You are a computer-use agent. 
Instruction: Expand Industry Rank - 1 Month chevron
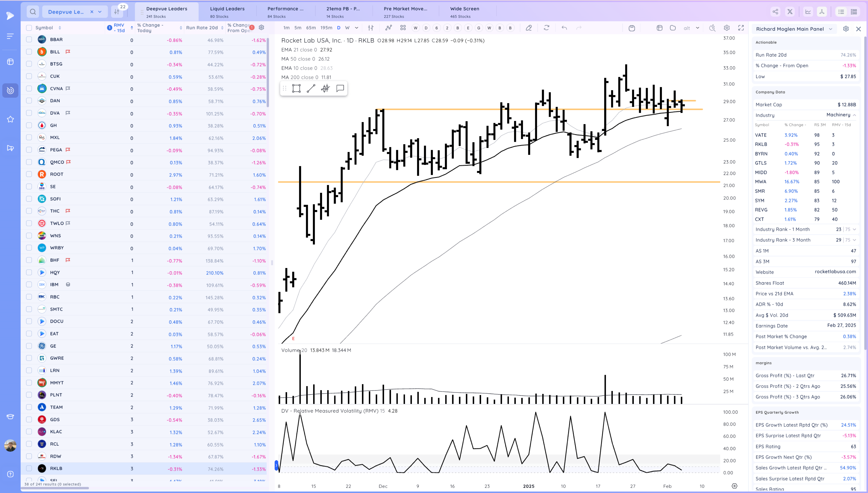tap(855, 230)
